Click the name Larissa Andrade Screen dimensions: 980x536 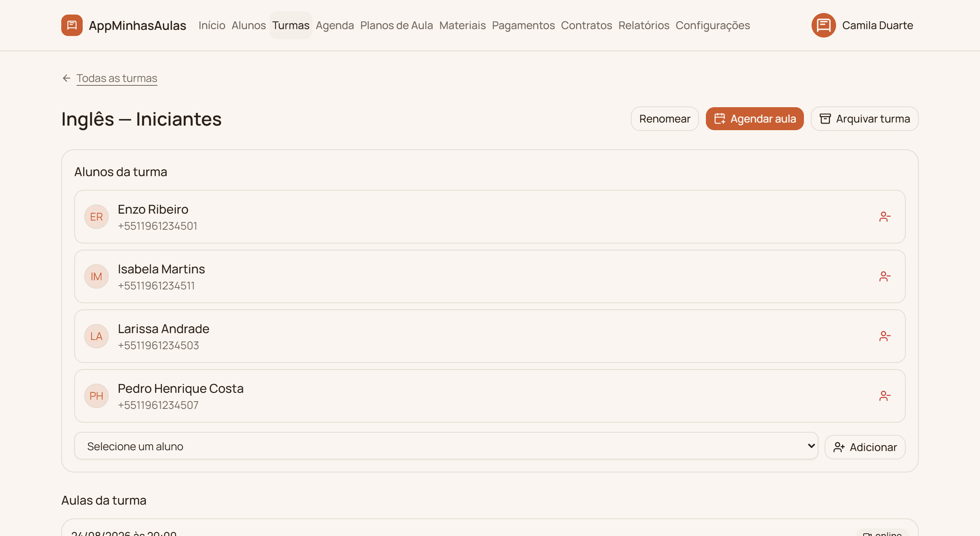click(x=163, y=329)
